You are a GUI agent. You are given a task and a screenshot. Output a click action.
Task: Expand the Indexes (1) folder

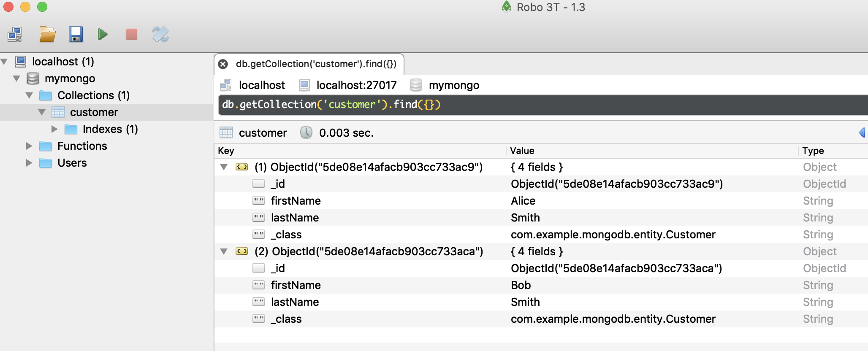coord(54,129)
